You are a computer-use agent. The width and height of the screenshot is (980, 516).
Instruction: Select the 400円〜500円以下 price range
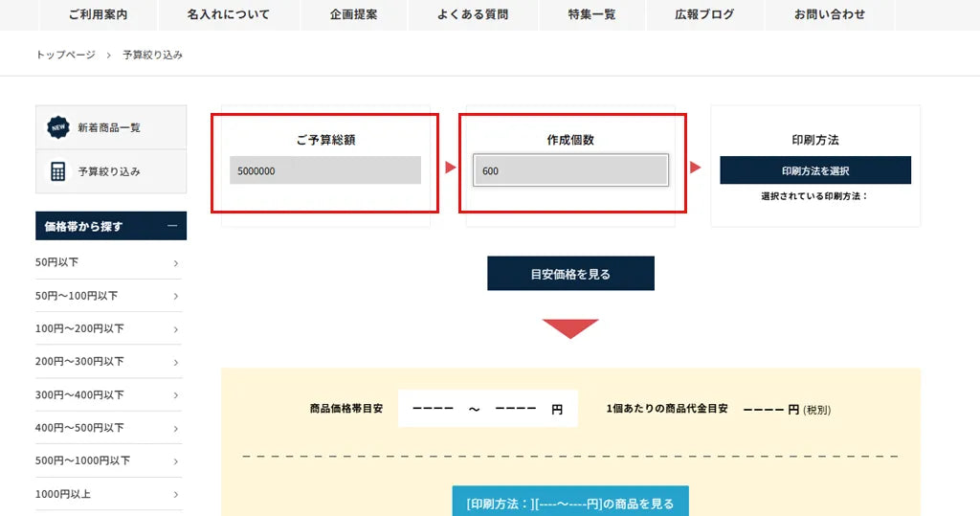click(x=107, y=427)
